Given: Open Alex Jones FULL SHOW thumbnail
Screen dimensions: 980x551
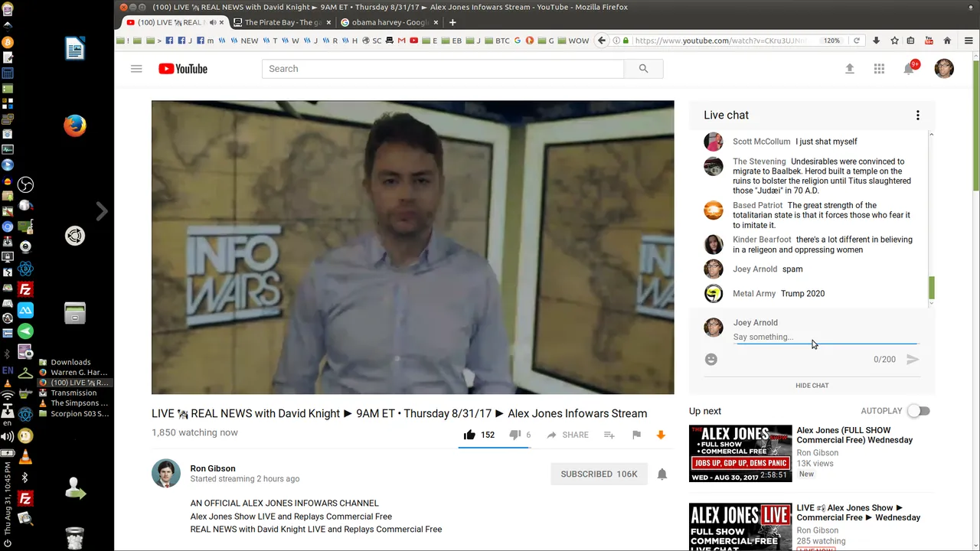Looking at the screenshot, I should coord(740,453).
